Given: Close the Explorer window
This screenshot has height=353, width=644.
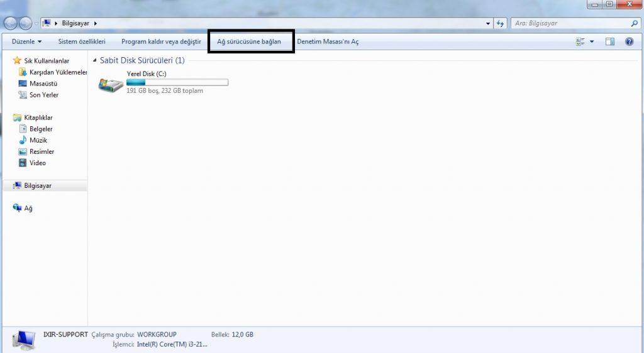Looking at the screenshot, I should [x=630, y=4].
